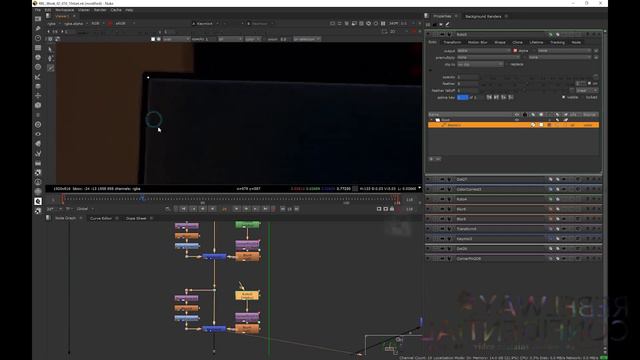Screen dimensions: 640x360
Task: Click the pencil icon in Properties toolbar
Action: 447,24
